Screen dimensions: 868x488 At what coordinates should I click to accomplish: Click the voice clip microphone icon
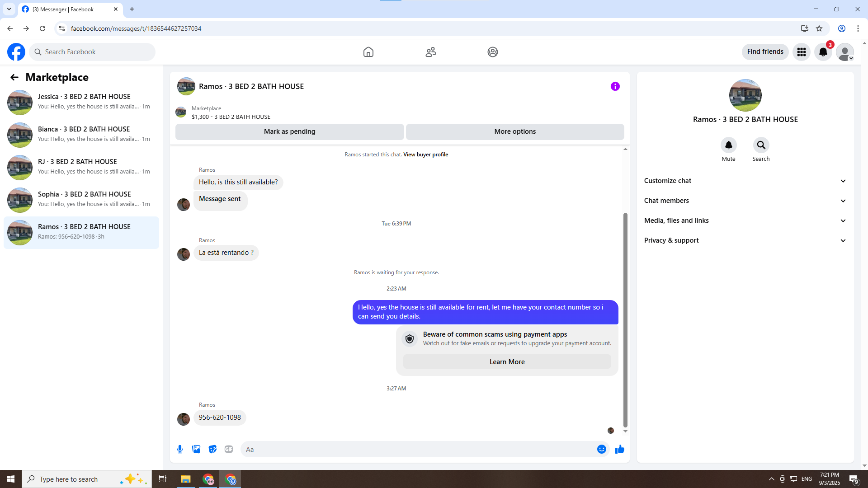(x=180, y=449)
